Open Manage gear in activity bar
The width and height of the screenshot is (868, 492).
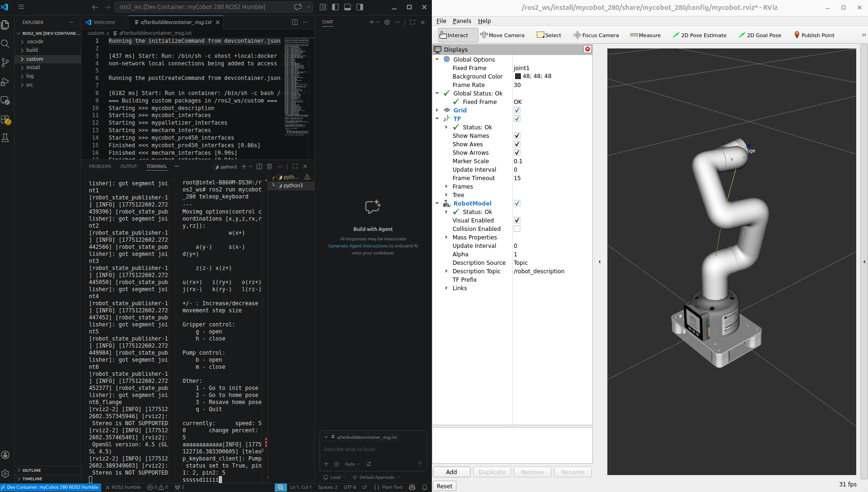(x=6, y=474)
